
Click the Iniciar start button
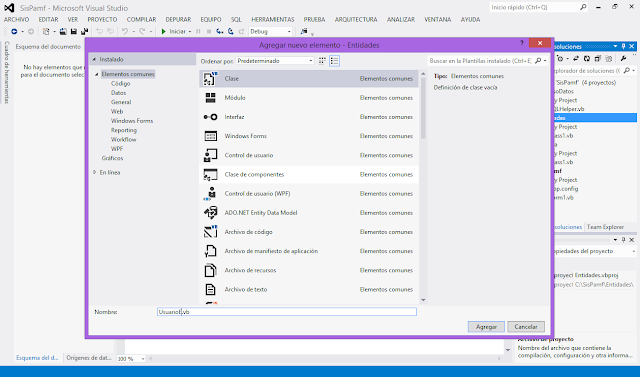[173, 31]
